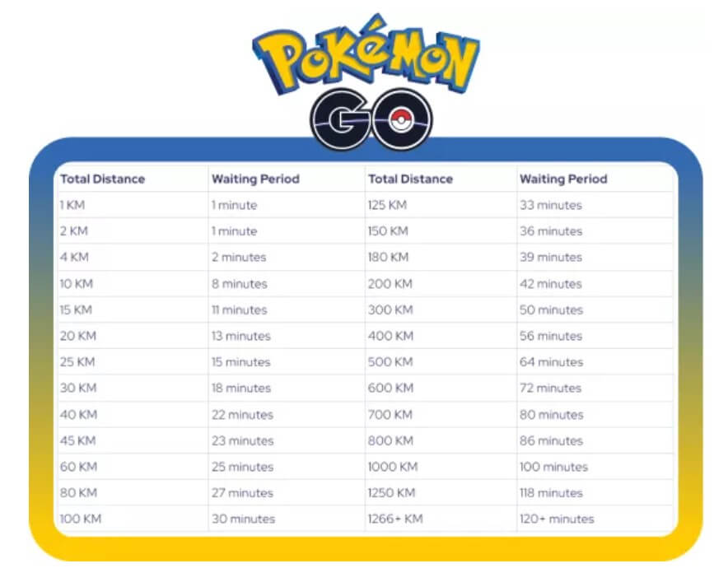Select the 15 KM distance cell
Screen dimensions: 728x582
(x=77, y=310)
